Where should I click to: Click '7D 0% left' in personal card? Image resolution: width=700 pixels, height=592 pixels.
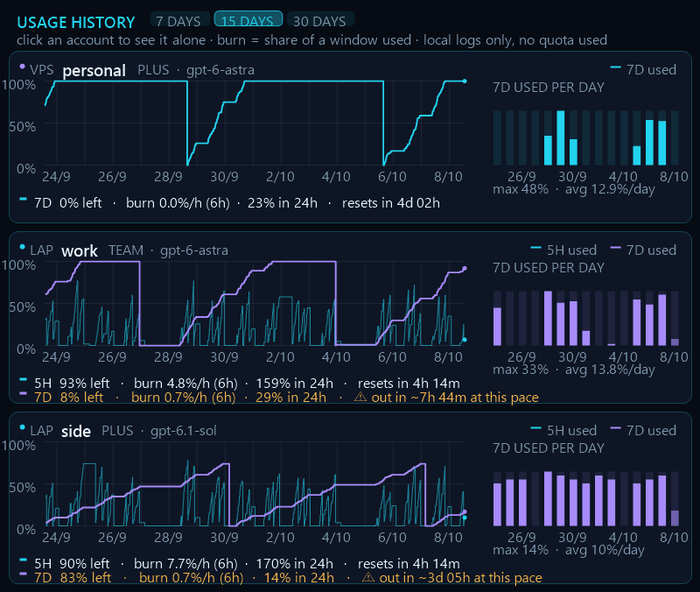(x=68, y=203)
